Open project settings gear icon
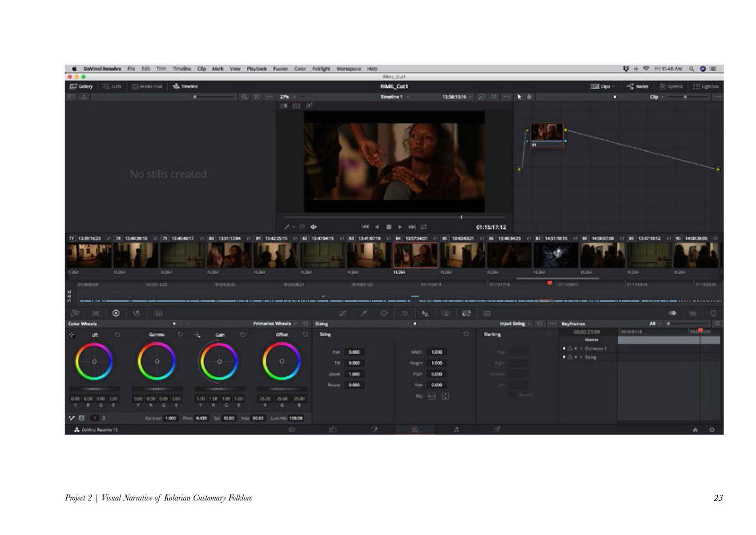 712,430
